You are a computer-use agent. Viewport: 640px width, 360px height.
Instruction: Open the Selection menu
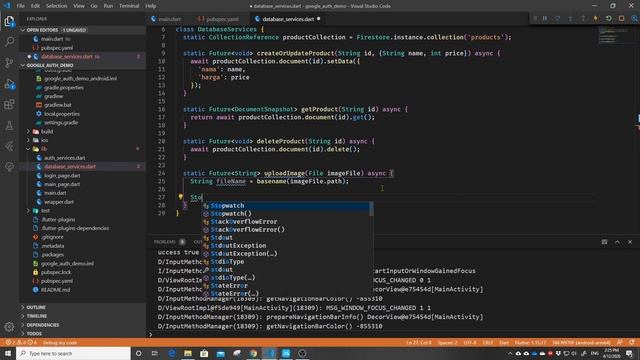56,6
